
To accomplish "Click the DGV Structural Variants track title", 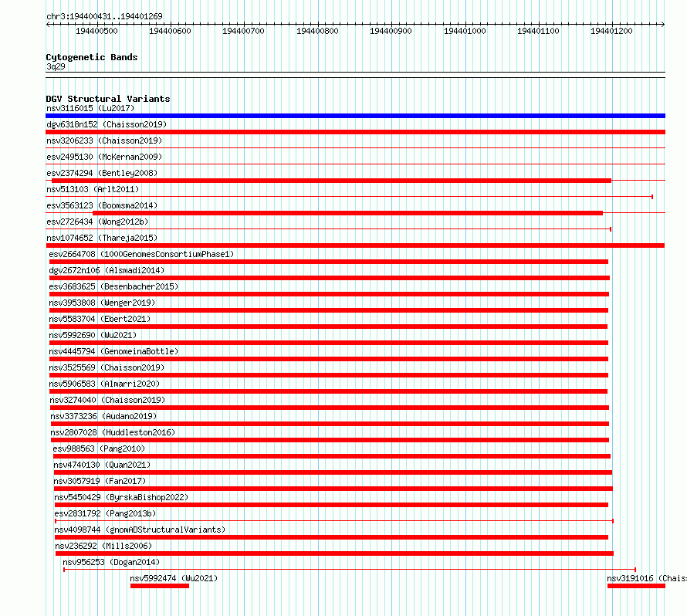I will coord(108,99).
